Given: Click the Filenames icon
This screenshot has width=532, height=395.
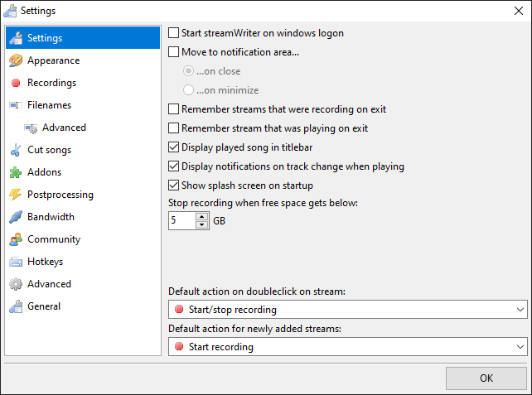Looking at the screenshot, I should (16, 105).
